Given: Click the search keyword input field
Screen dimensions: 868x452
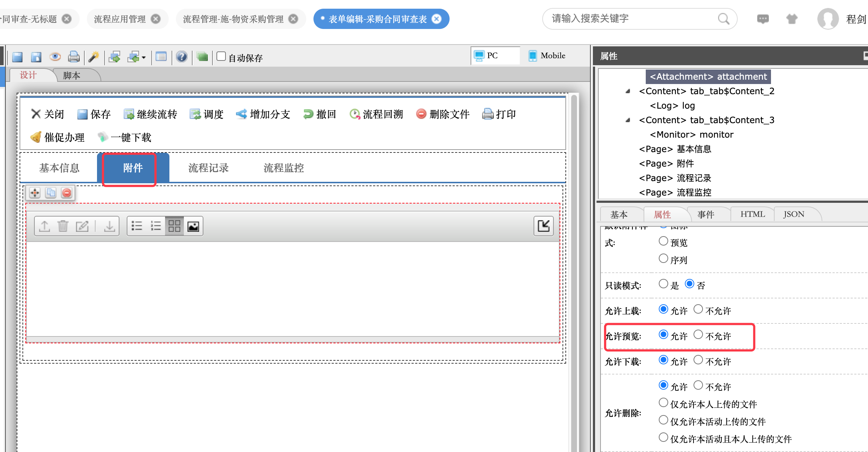Looking at the screenshot, I should 632,19.
